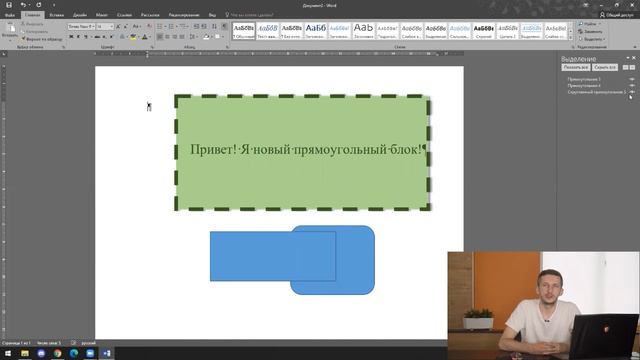Open File Explorer from the taskbar
The width and height of the screenshot is (640, 360).
pos(25,353)
